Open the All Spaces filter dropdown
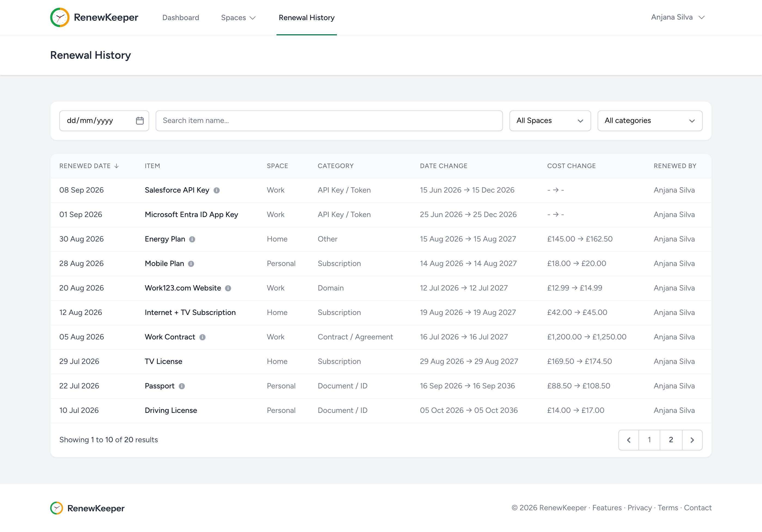This screenshot has height=532, width=762. pyautogui.click(x=550, y=121)
